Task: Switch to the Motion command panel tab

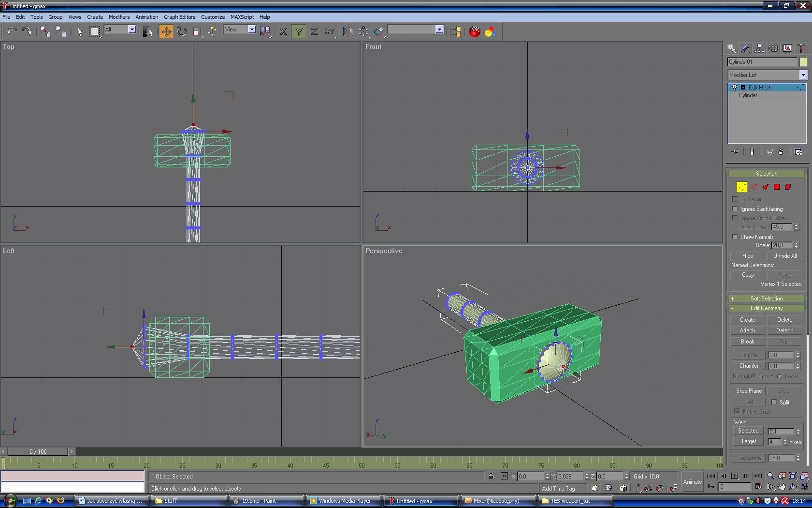Action: pos(774,48)
